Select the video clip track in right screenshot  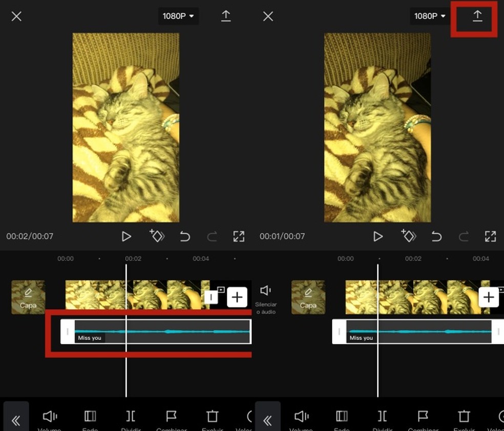pyautogui.click(x=417, y=297)
